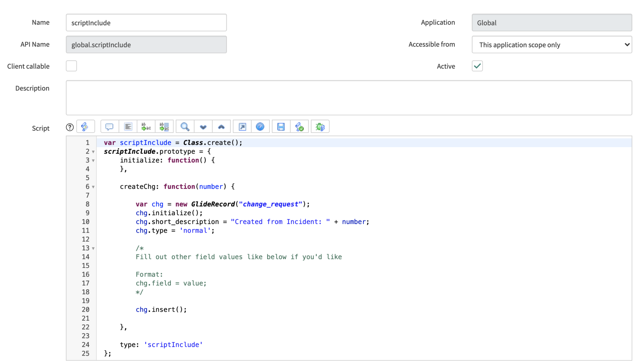
Task: Open the Replace All tool
Action: (164, 126)
